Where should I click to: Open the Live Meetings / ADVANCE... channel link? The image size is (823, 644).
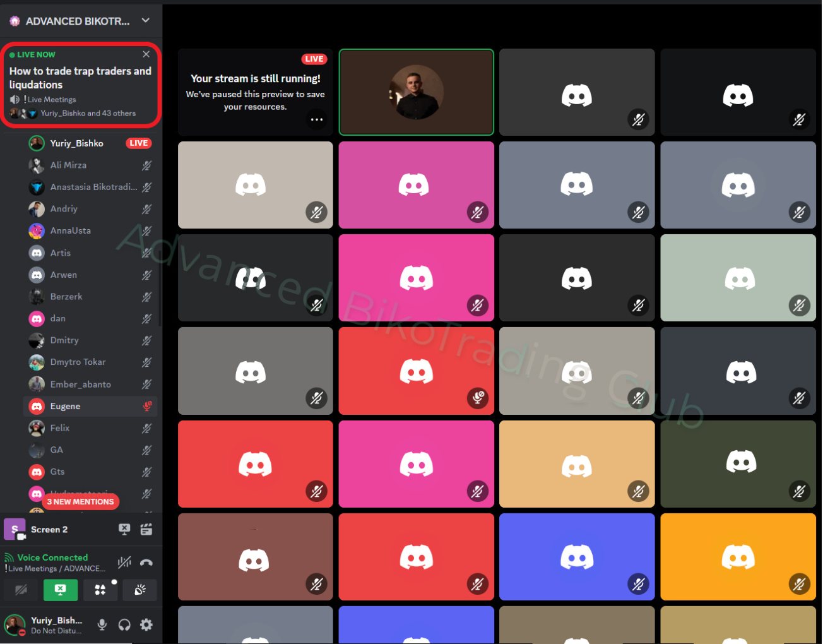[56, 569]
